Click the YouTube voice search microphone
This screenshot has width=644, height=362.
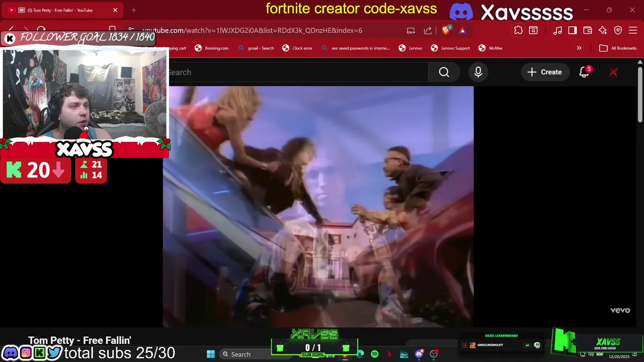[478, 72]
